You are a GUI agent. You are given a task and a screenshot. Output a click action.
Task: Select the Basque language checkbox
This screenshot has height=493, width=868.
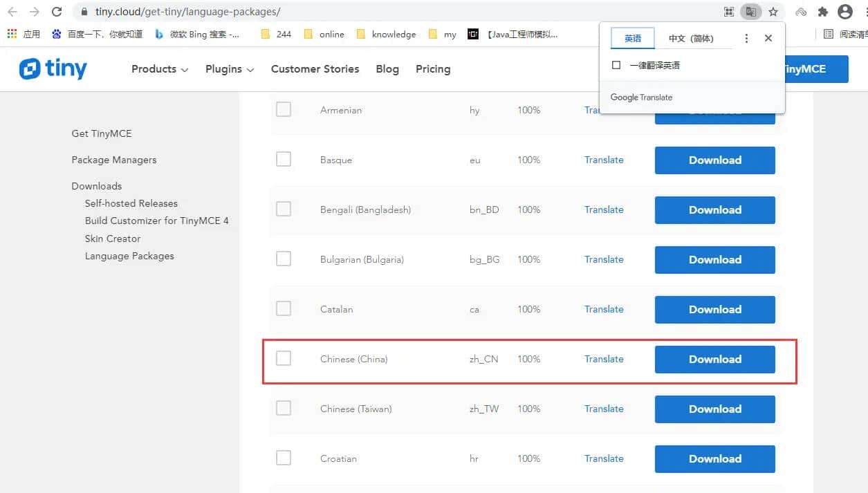coord(284,159)
